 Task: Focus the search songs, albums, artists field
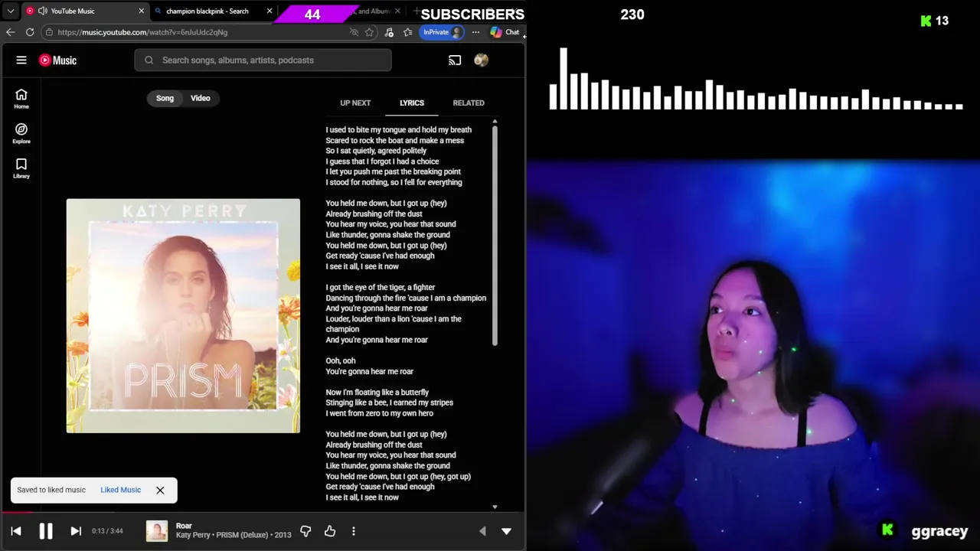pyautogui.click(x=263, y=60)
